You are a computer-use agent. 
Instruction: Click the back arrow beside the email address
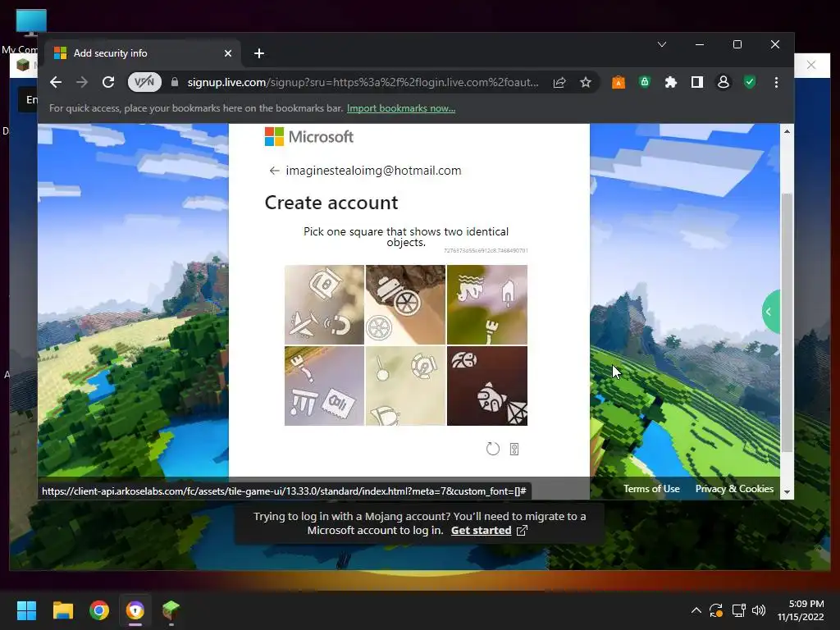pyautogui.click(x=274, y=171)
